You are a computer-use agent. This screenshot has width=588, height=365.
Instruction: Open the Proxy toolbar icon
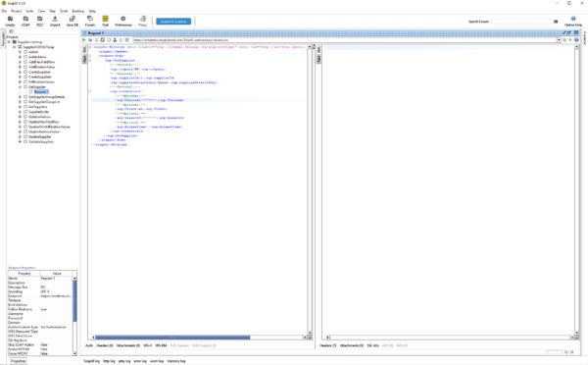[142, 21]
